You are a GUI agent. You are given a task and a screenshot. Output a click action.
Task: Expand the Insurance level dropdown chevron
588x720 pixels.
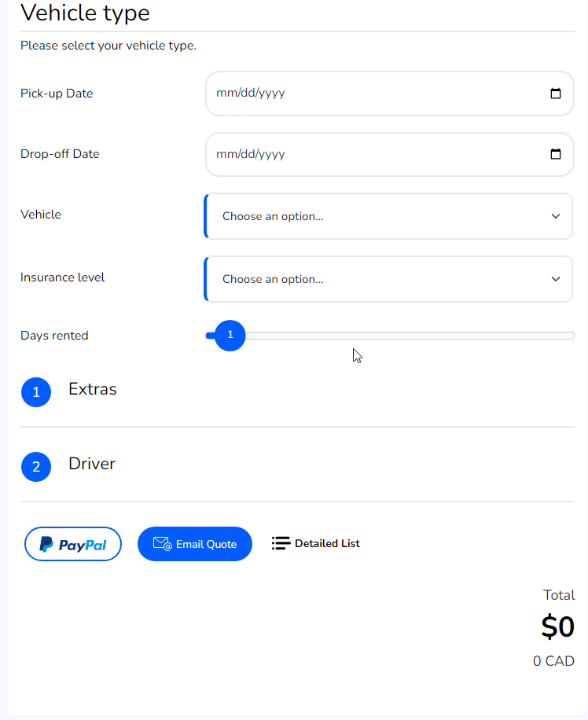coord(556,279)
